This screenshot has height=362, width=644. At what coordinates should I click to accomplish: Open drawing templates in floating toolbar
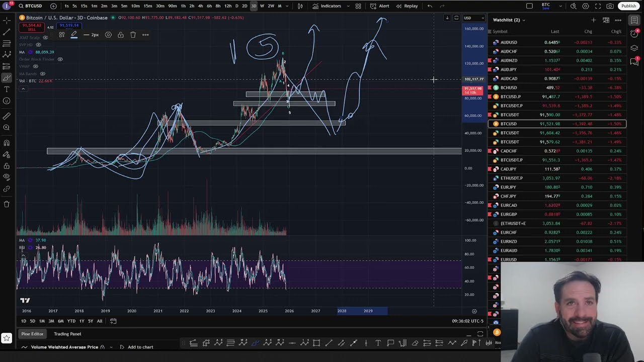(61, 35)
